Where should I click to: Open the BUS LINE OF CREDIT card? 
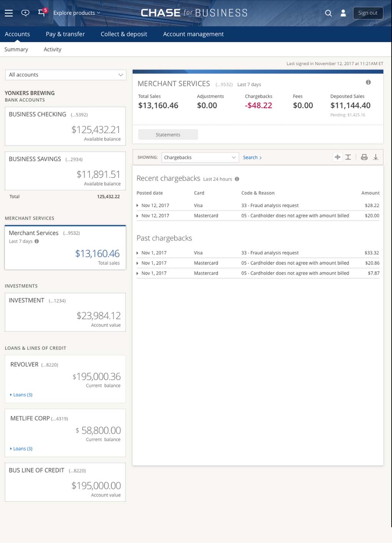pos(65,482)
